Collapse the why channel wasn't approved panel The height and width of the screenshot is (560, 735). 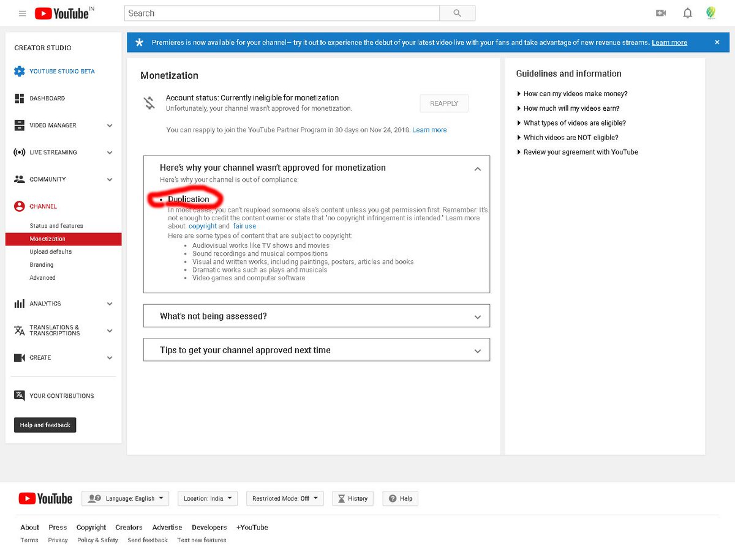coord(478,168)
